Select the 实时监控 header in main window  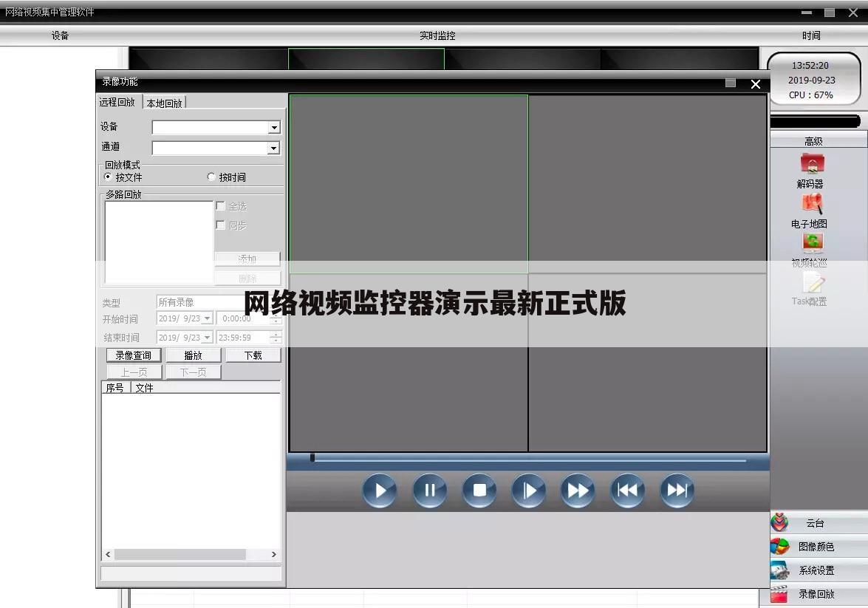click(x=437, y=35)
